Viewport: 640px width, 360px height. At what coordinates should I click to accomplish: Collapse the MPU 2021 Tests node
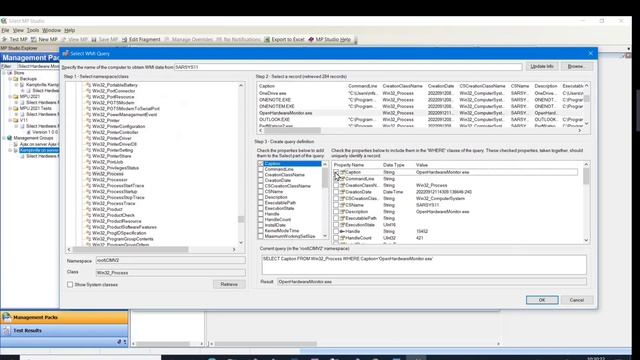coord(10,108)
